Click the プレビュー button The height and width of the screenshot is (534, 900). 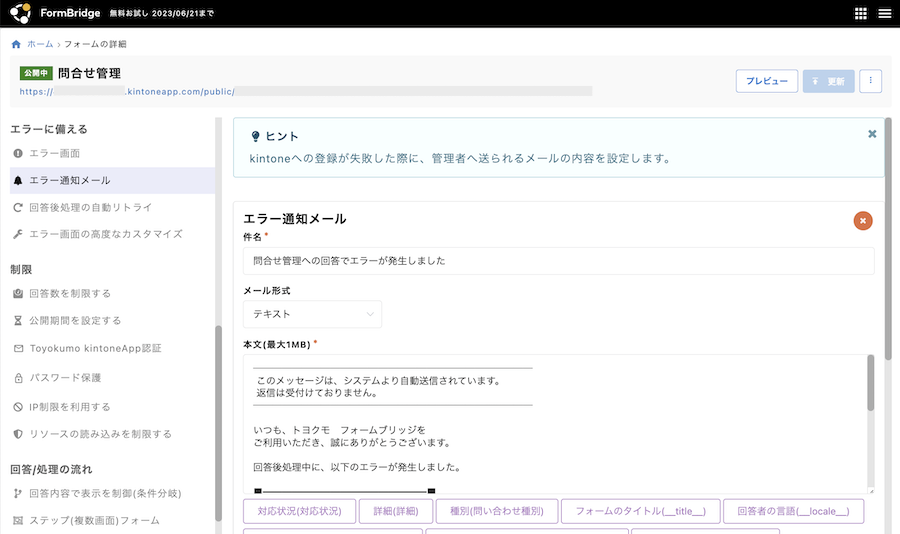767,81
